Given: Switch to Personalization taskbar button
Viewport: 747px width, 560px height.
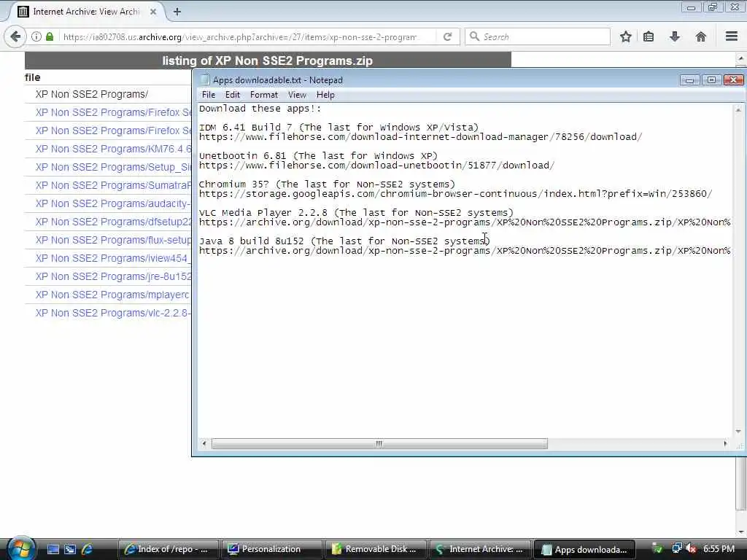Looking at the screenshot, I should click(271, 549).
